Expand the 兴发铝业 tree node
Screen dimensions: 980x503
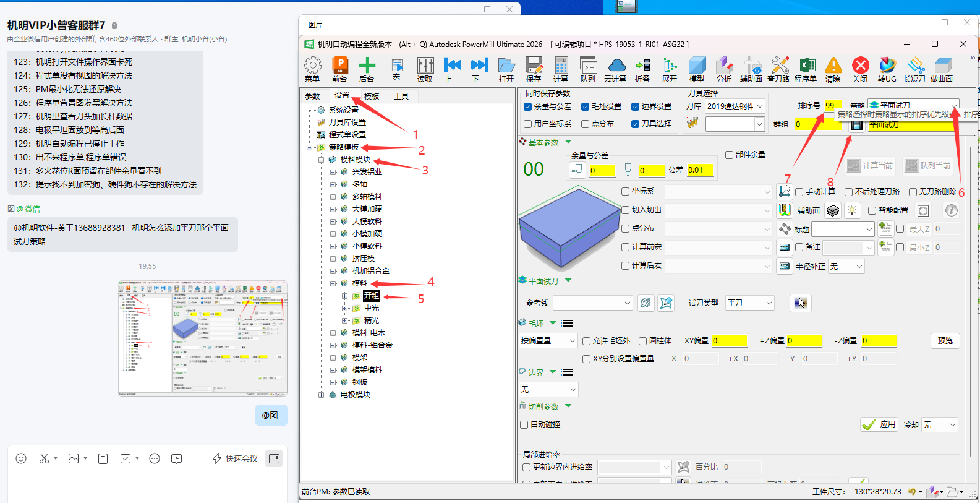coord(333,173)
